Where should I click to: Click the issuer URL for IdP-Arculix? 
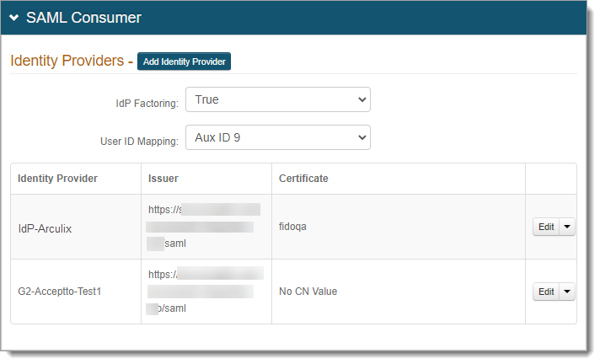click(x=202, y=227)
